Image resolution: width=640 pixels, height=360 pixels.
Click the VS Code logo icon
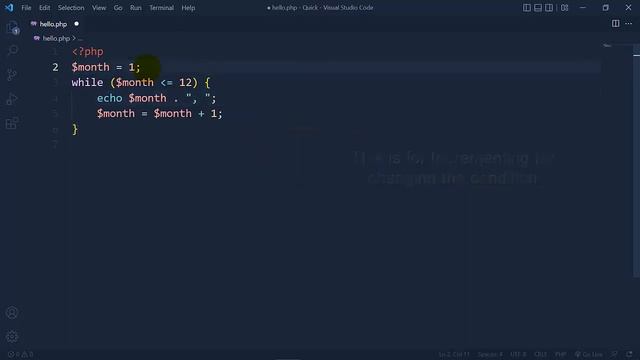(9, 7)
